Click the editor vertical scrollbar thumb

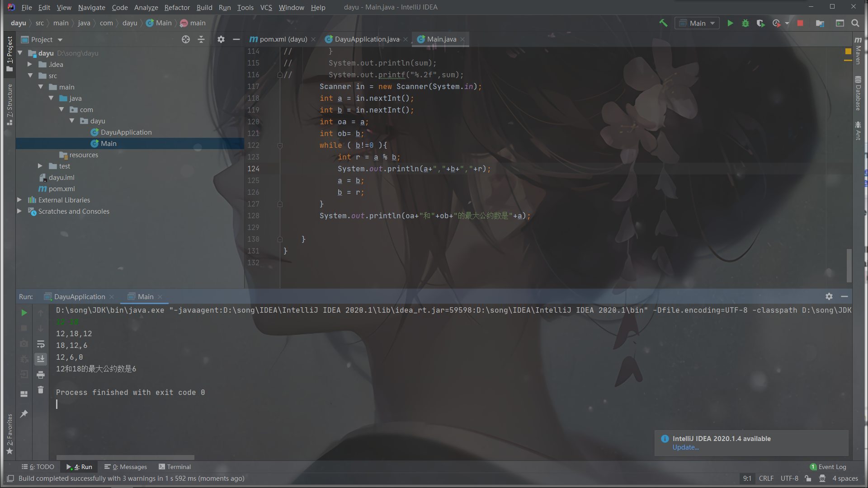pyautogui.click(x=849, y=266)
